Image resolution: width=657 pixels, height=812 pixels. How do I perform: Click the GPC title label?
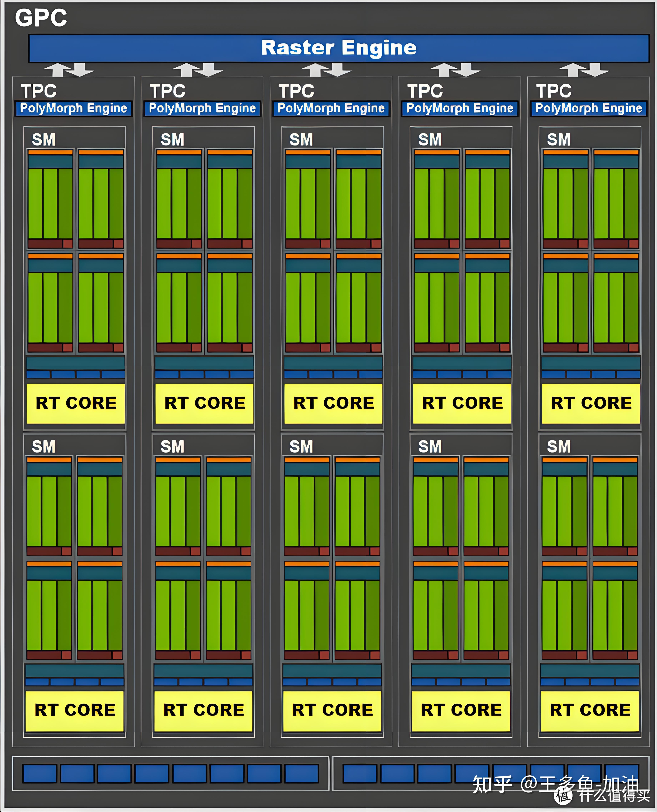point(41,18)
